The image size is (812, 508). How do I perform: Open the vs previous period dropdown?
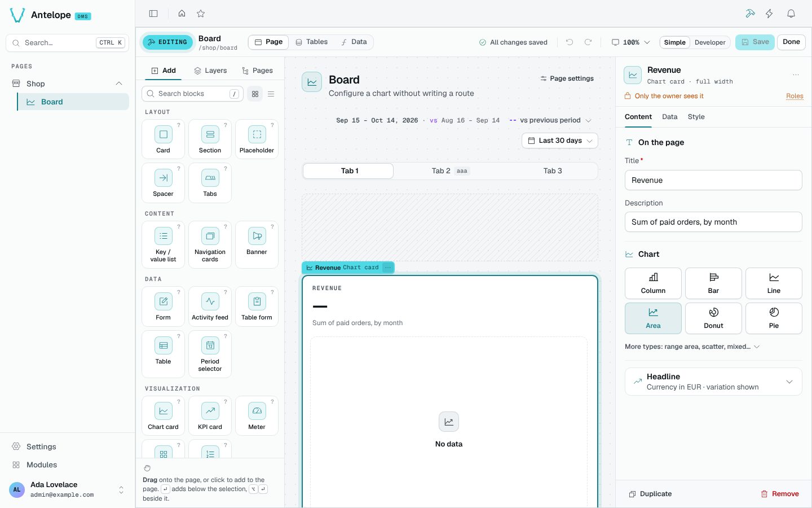(550, 120)
